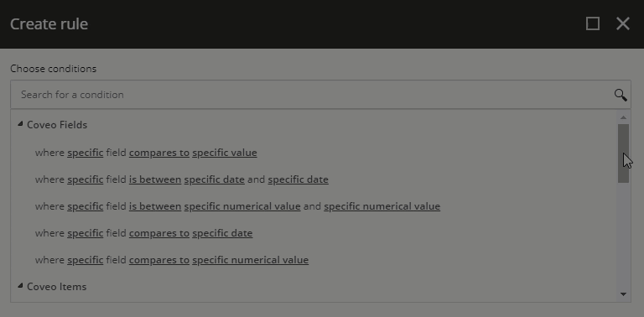Click 'specific' field link in the first condition
This screenshot has width=644, height=317.
click(x=85, y=153)
